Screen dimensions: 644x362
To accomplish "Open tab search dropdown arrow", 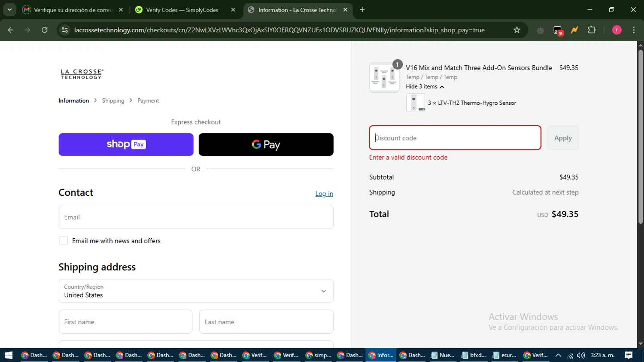I will tap(9, 10).
